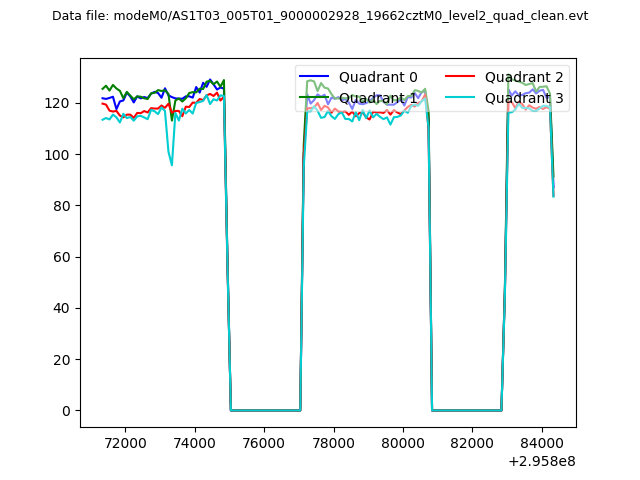Click the Quadrant 1 legend label
640x480 pixels.
point(378,97)
